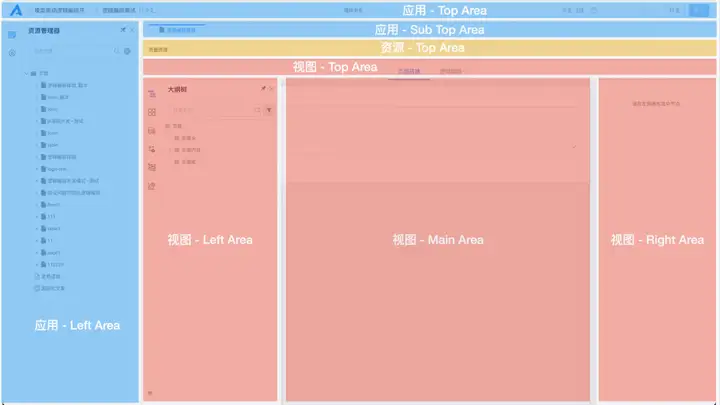This screenshot has width=720, height=405.
Task: Open the gear settings beside the 资源管理器 search
Action: tap(127, 51)
